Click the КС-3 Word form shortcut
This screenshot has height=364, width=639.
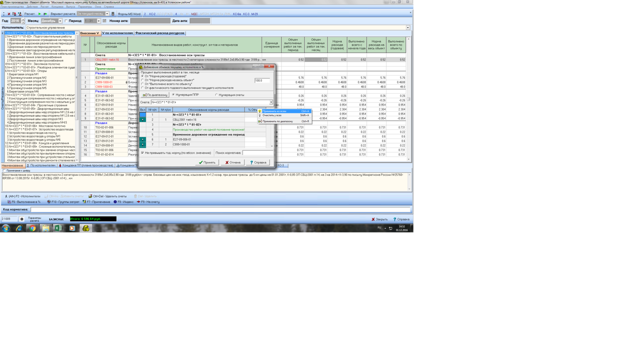246,14
